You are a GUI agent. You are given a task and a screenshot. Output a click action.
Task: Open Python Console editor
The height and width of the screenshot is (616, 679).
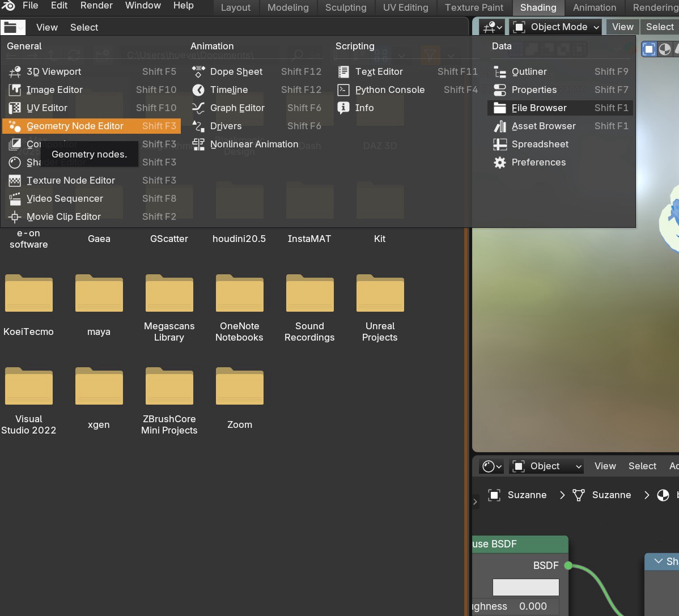[x=407, y=90]
